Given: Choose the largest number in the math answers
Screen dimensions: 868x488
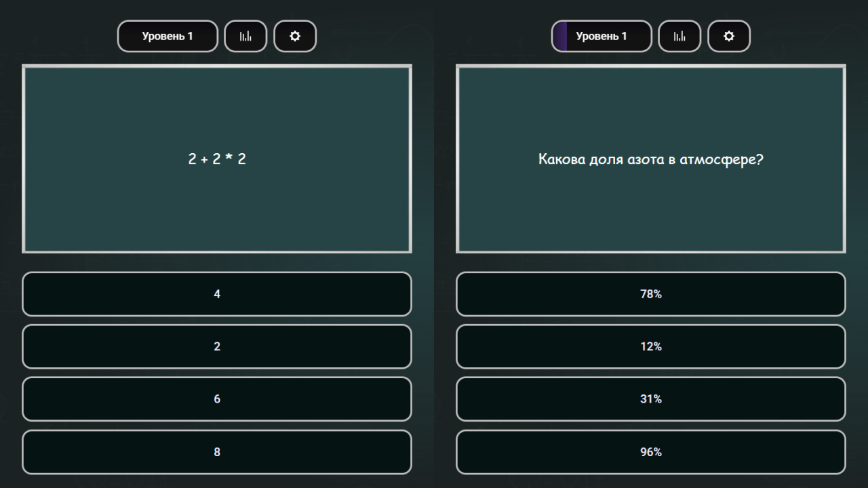Looking at the screenshot, I should [x=217, y=452].
